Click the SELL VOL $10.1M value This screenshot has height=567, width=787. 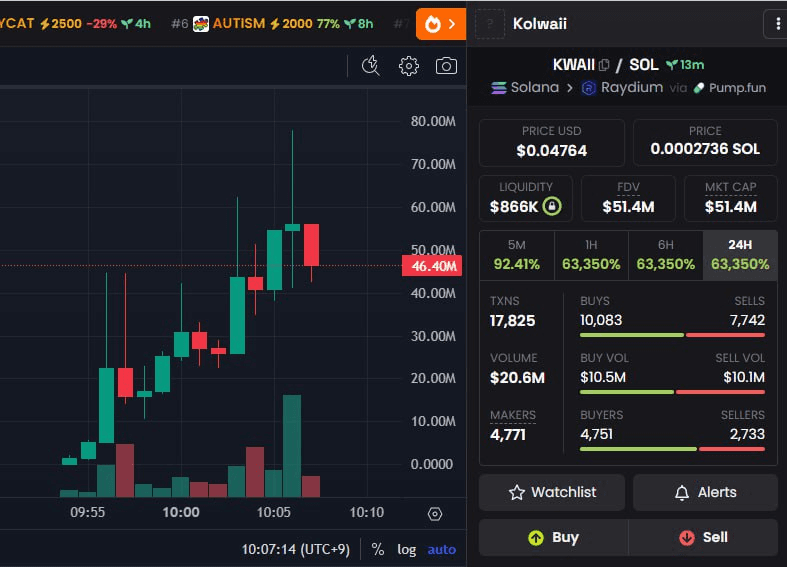tap(744, 377)
